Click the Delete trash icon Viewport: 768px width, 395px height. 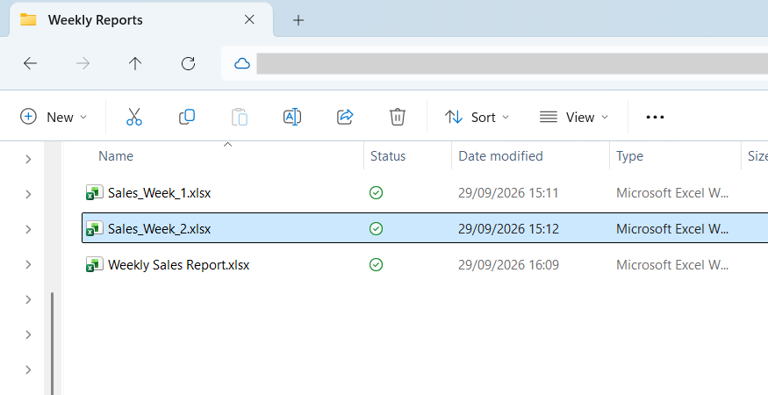click(x=397, y=117)
